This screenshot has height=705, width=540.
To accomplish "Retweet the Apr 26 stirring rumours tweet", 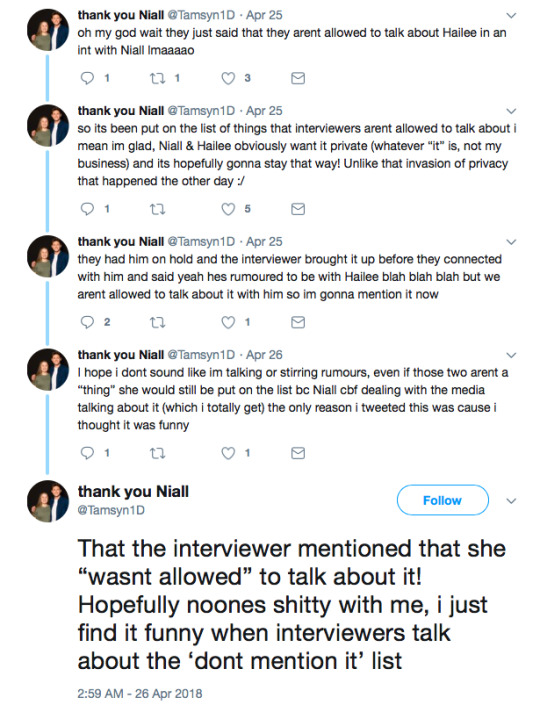I will [x=157, y=453].
